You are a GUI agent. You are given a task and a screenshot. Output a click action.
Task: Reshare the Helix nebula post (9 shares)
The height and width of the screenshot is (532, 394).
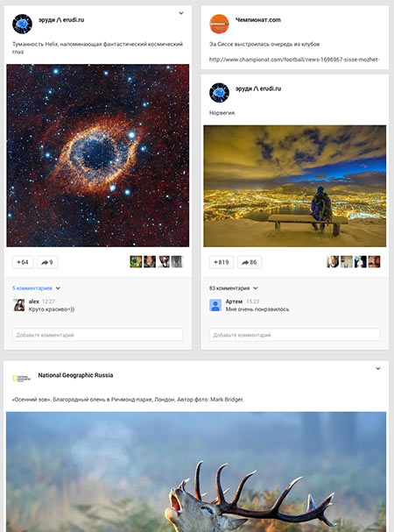point(47,262)
